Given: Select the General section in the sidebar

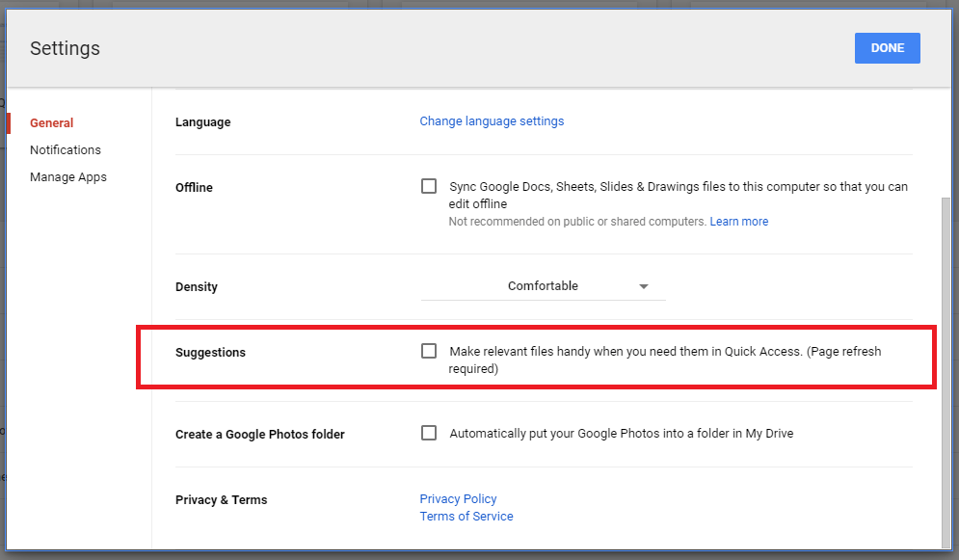Looking at the screenshot, I should (x=50, y=122).
